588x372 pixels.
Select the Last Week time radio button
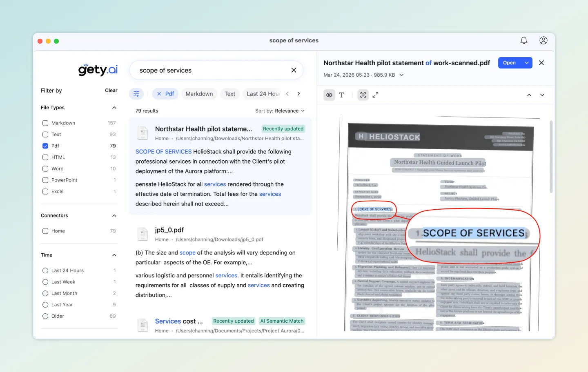(45, 281)
